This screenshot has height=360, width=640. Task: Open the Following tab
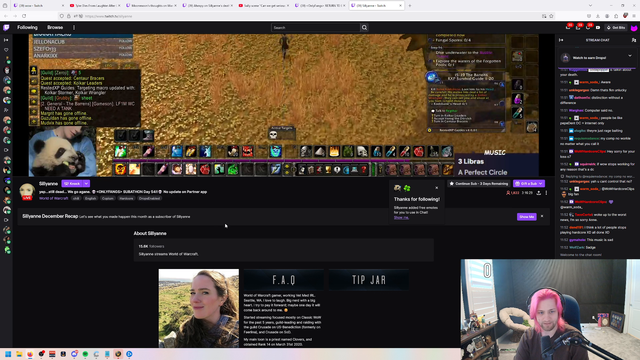pyautogui.click(x=27, y=27)
